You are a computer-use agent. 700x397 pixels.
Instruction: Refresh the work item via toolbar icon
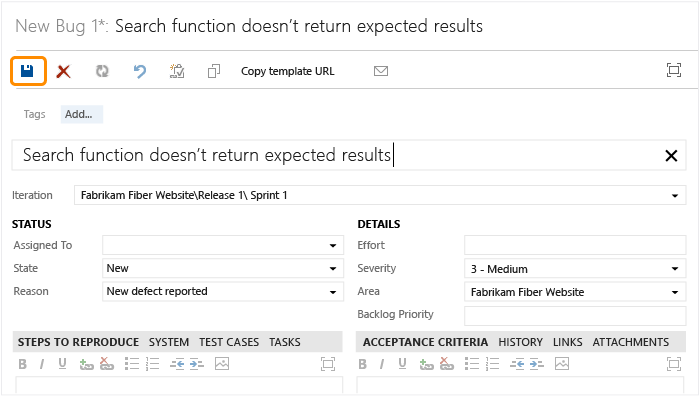point(102,71)
